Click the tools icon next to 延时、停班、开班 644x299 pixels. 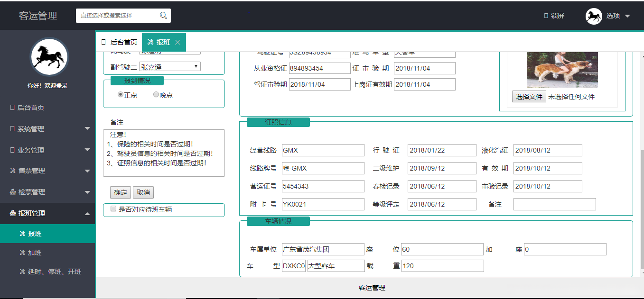point(22,272)
